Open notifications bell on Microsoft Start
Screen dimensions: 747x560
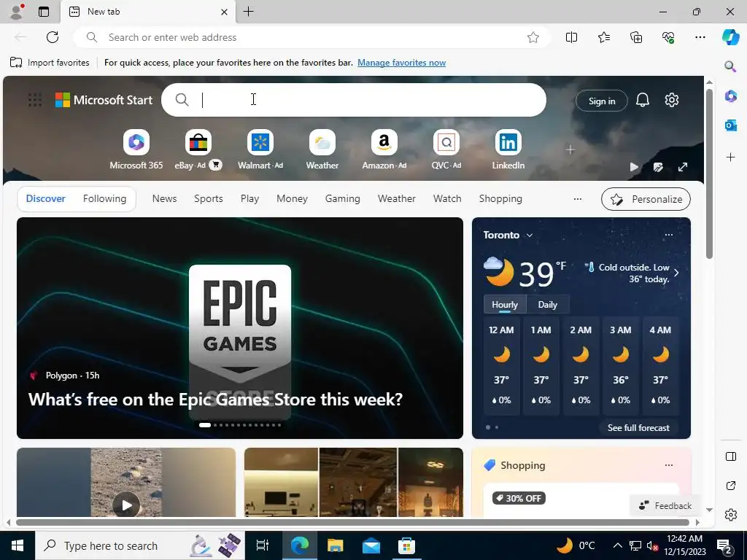coord(643,100)
